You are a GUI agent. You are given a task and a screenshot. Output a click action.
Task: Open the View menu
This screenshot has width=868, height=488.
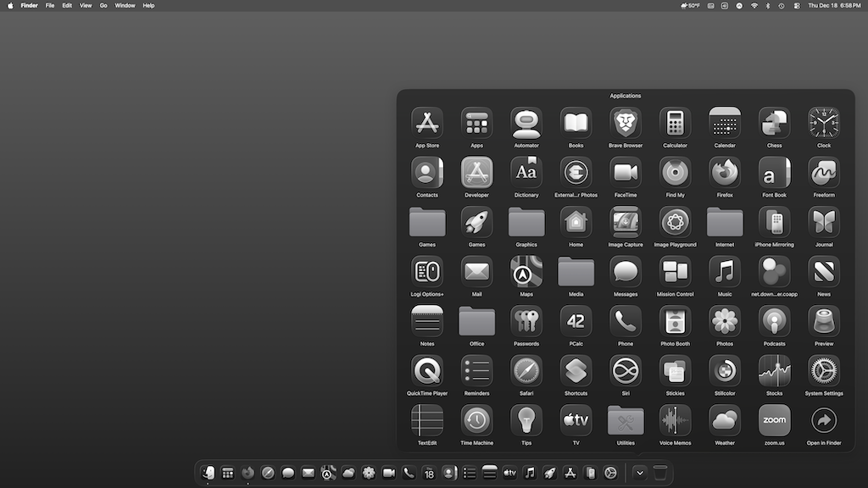coord(86,6)
